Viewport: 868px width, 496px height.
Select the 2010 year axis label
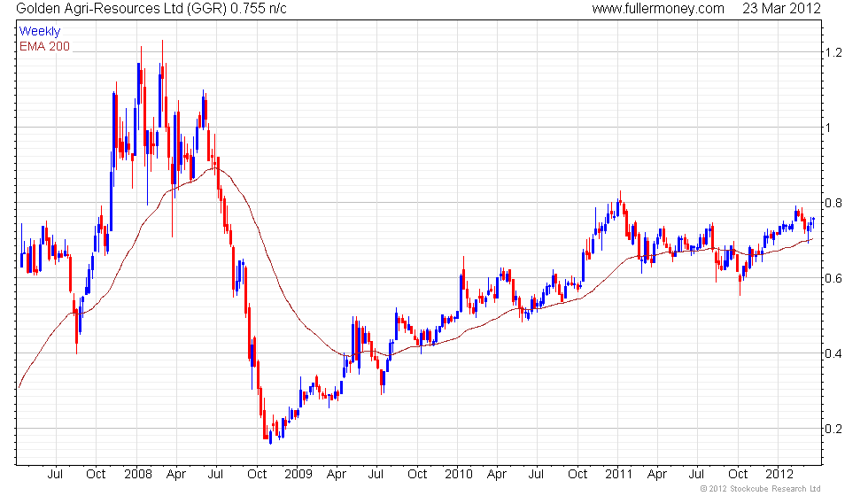459,475
